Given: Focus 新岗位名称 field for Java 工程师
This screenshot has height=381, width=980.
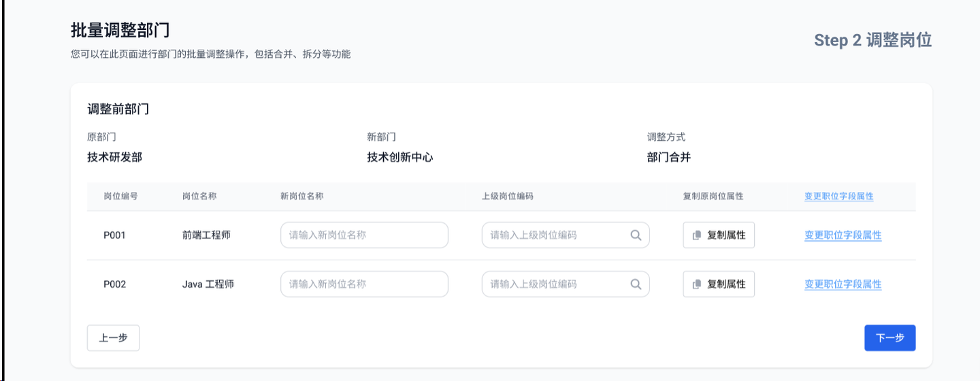Looking at the screenshot, I should [364, 284].
